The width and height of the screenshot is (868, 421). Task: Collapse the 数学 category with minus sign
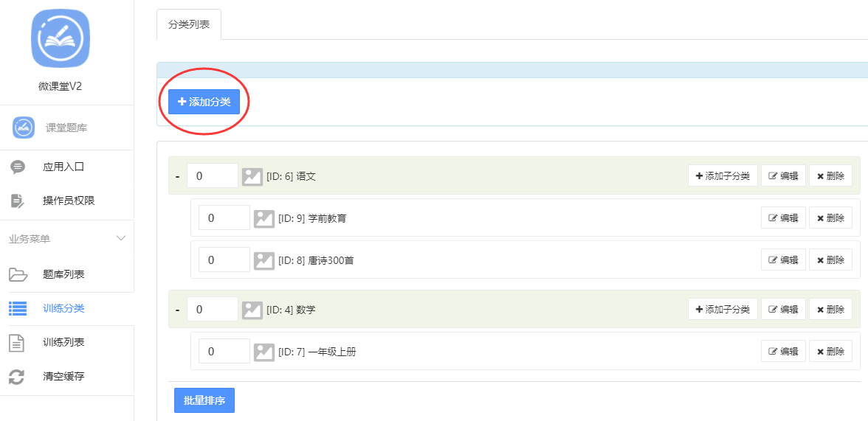[178, 310]
